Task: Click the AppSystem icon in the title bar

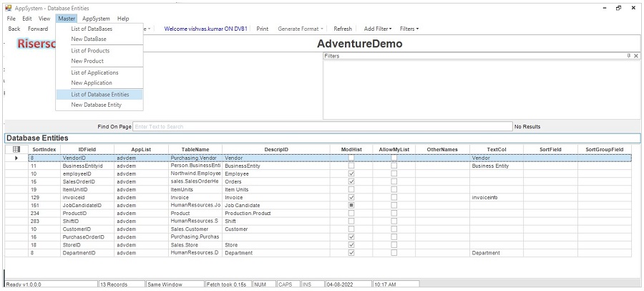Action: pyautogui.click(x=8, y=8)
